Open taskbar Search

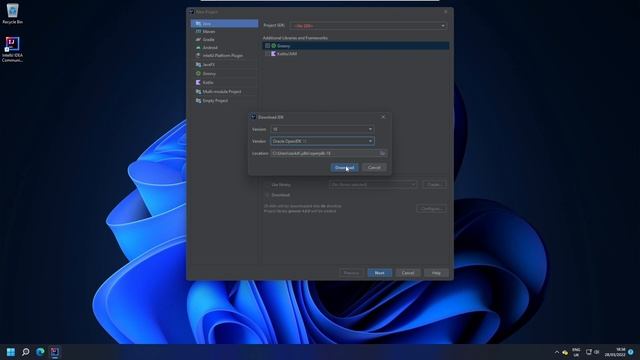[25, 352]
